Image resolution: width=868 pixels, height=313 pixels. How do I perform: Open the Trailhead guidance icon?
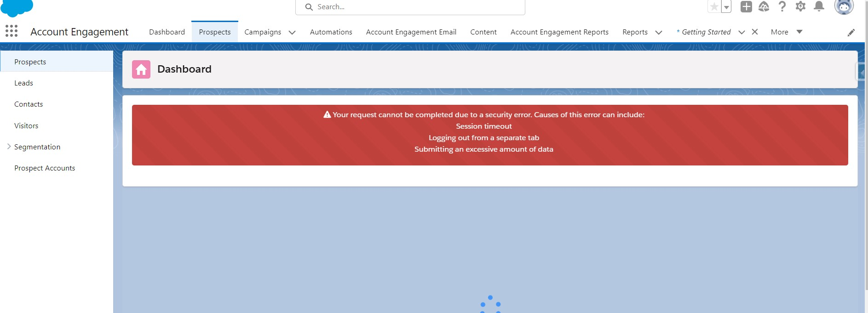pyautogui.click(x=764, y=6)
